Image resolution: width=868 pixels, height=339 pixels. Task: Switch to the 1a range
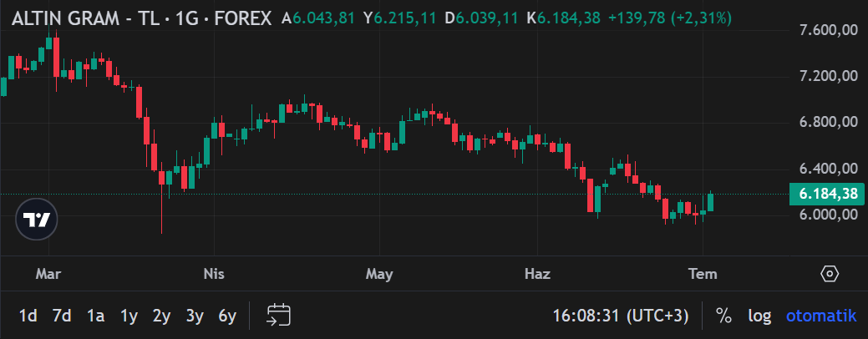(95, 316)
